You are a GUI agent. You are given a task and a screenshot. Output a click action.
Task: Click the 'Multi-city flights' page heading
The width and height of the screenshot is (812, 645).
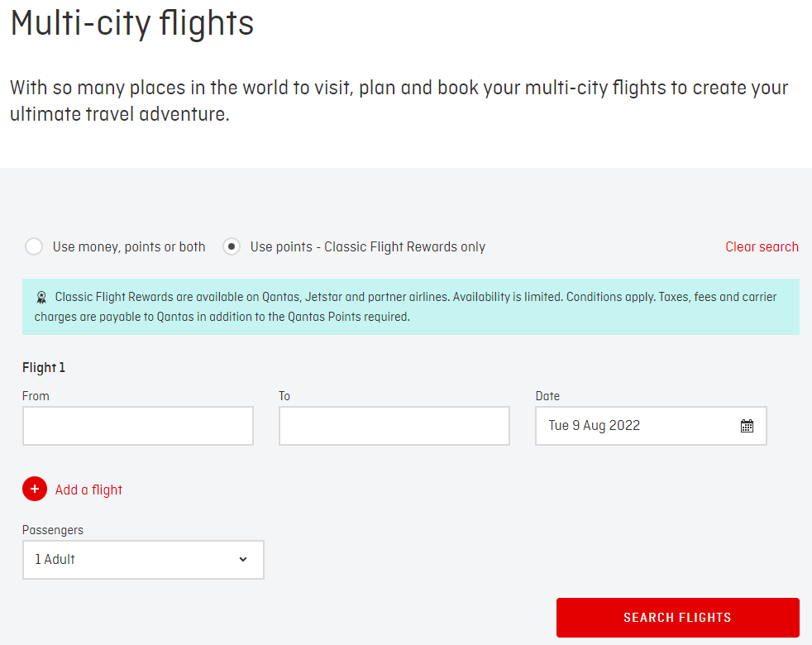pos(132,22)
